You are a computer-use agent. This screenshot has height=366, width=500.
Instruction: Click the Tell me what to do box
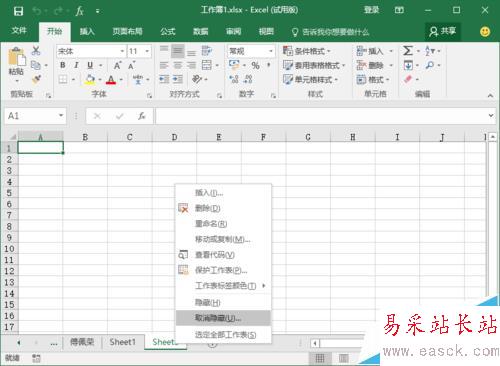click(x=330, y=32)
